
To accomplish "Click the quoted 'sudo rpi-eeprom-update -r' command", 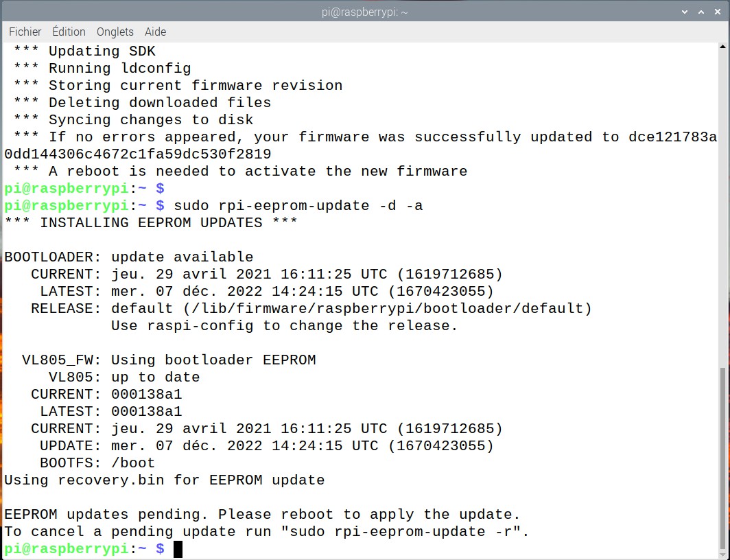I will (x=401, y=532).
